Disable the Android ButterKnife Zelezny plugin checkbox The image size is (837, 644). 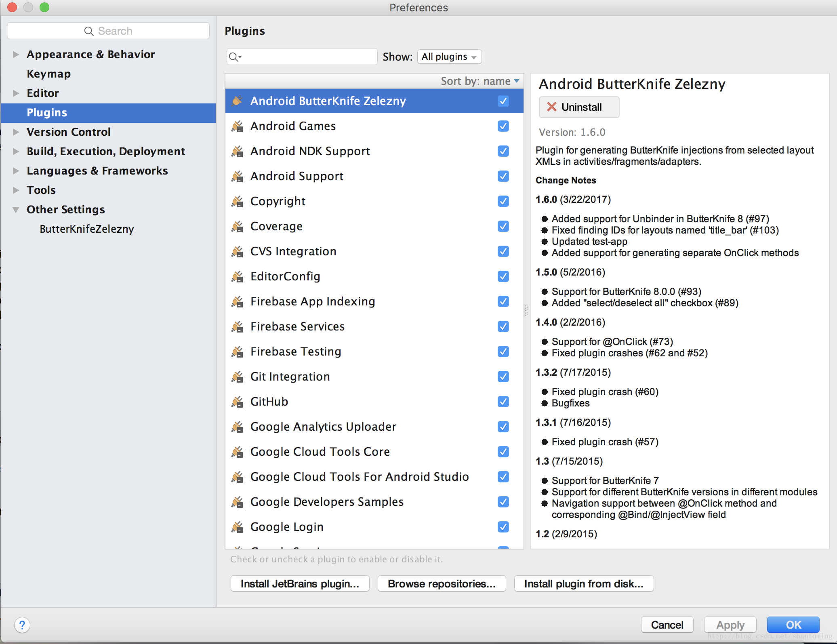[503, 101]
